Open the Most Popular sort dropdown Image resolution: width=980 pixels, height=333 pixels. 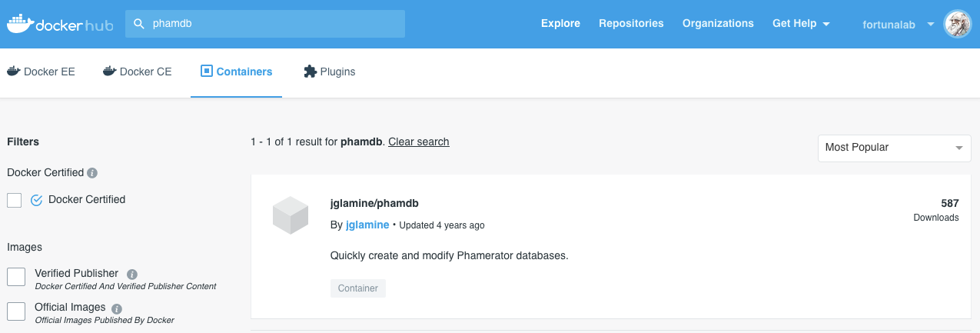click(x=894, y=147)
